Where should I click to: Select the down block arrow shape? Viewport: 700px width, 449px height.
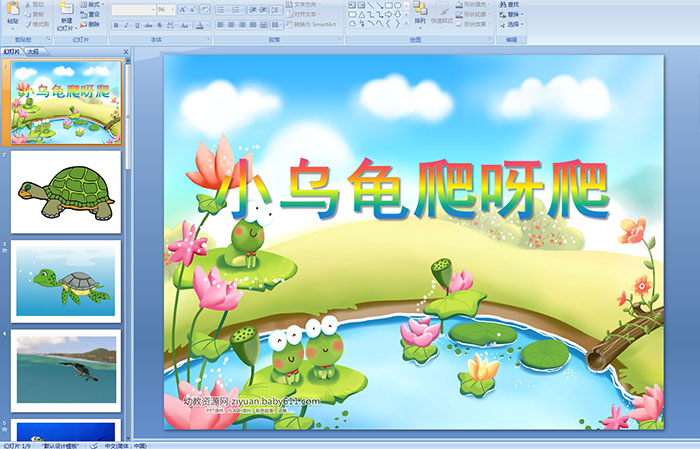tap(397, 15)
